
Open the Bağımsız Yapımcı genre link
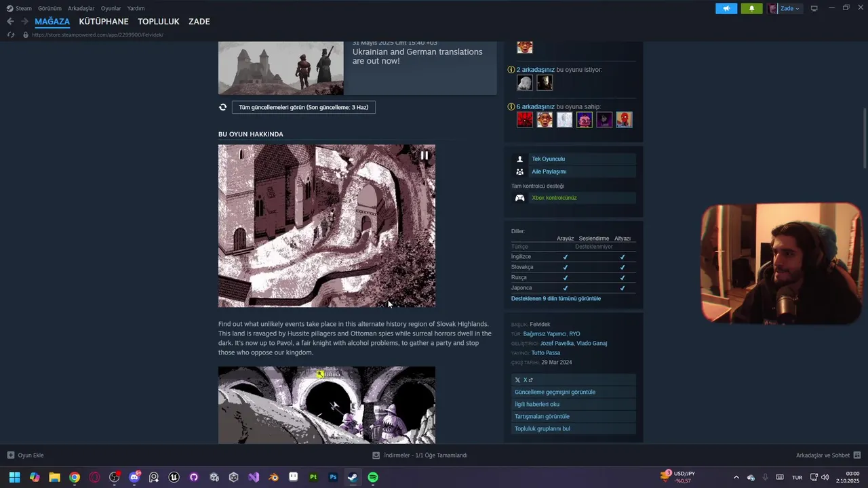[545, 334]
